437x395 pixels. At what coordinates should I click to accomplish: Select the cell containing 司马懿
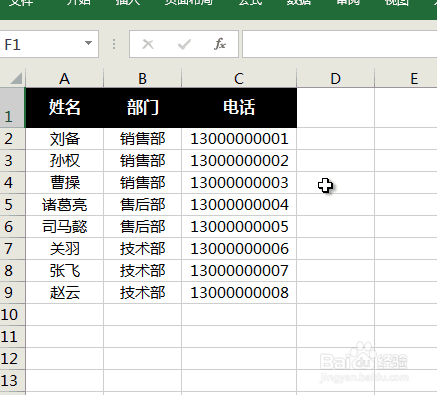65,227
